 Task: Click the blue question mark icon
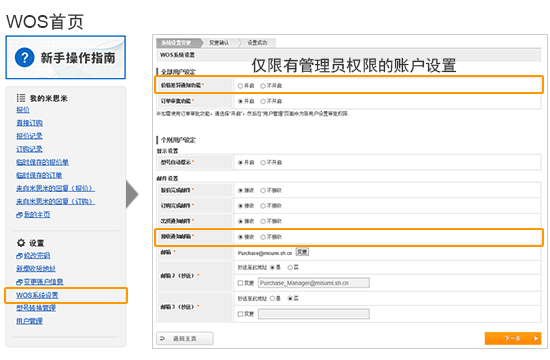pos(25,58)
